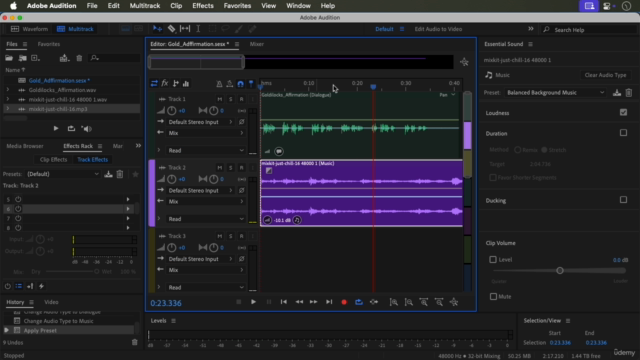The image size is (640, 360).
Task: Open file folder icon in Files panel
Action: click(x=9, y=58)
